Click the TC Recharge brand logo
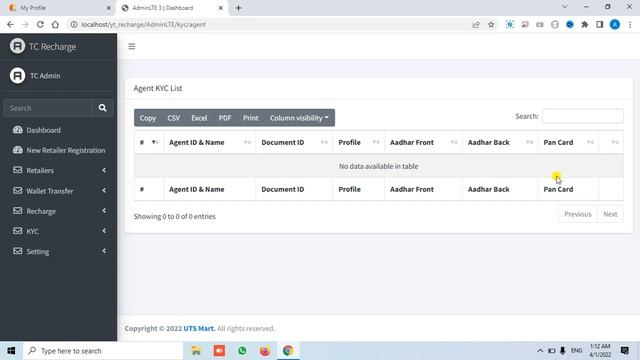 coord(17,46)
